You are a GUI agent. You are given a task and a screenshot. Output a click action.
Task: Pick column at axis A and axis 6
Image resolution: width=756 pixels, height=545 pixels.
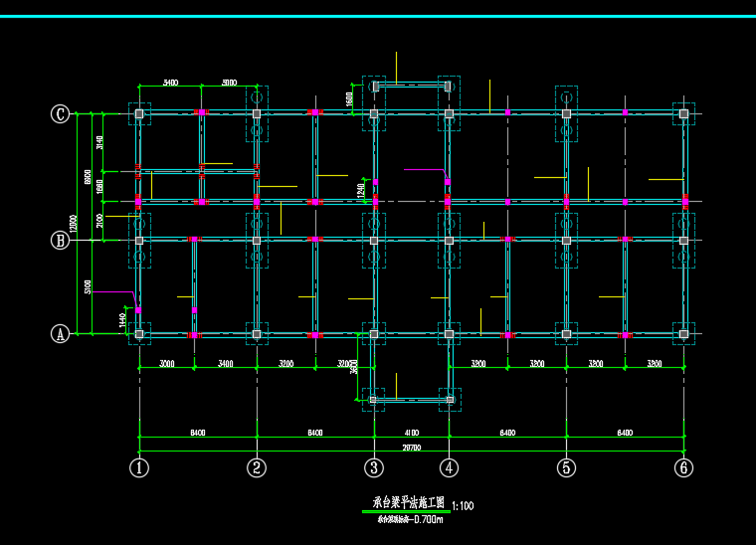(683, 334)
